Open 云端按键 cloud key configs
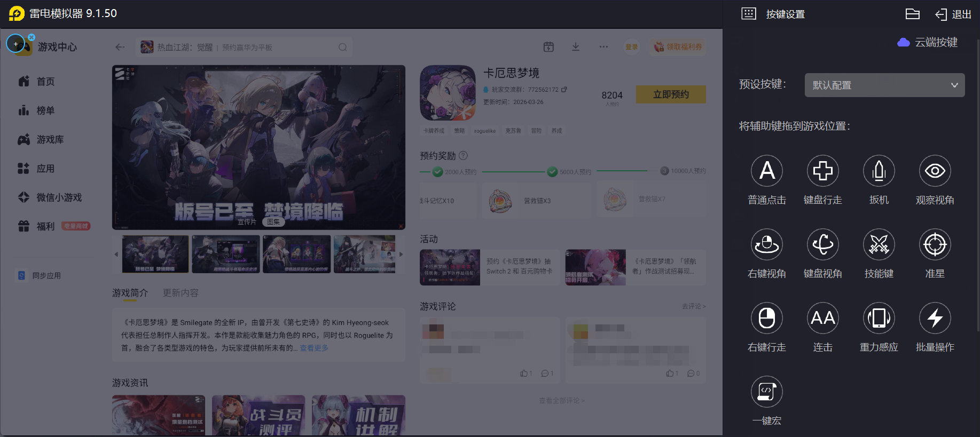Image resolution: width=980 pixels, height=437 pixels. tap(928, 42)
